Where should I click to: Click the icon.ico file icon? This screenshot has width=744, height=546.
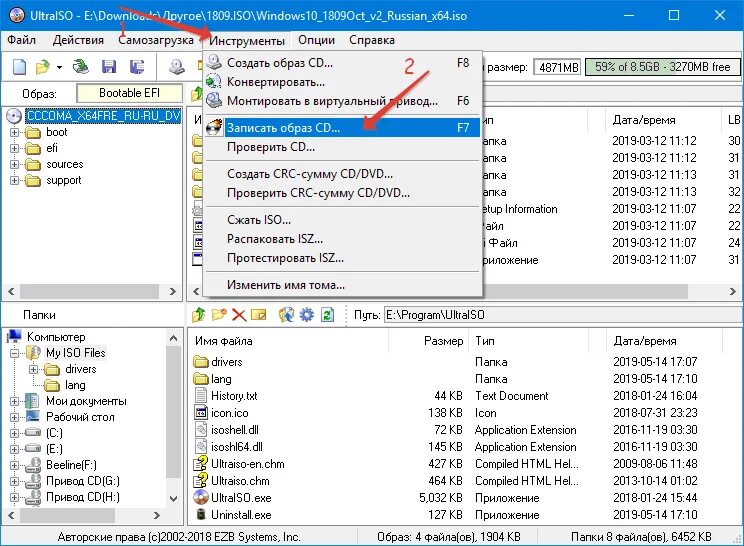click(x=201, y=412)
